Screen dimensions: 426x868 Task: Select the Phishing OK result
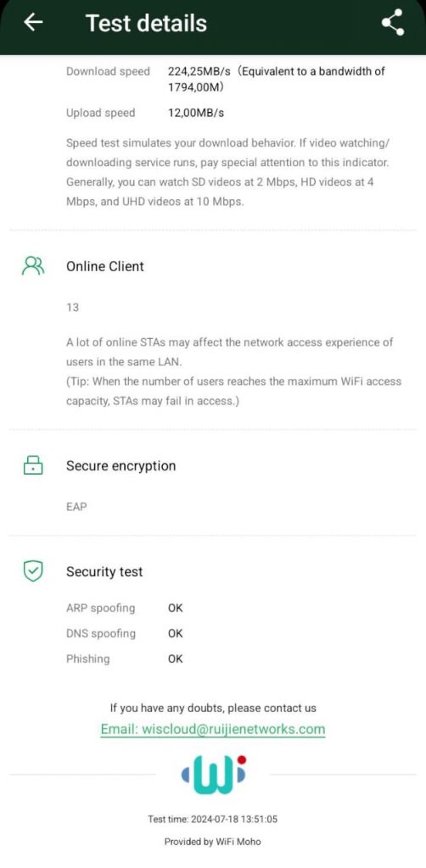[175, 659]
